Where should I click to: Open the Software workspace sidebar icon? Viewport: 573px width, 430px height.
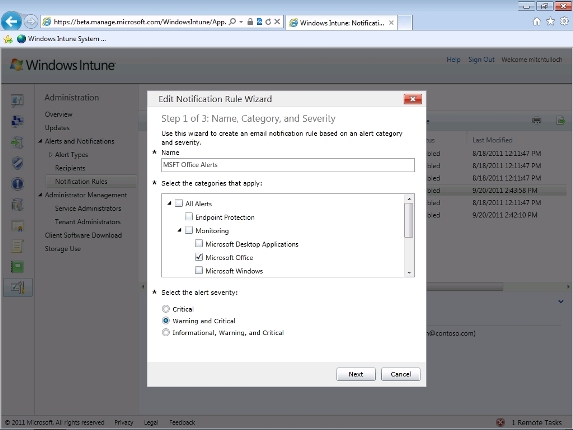[17, 205]
